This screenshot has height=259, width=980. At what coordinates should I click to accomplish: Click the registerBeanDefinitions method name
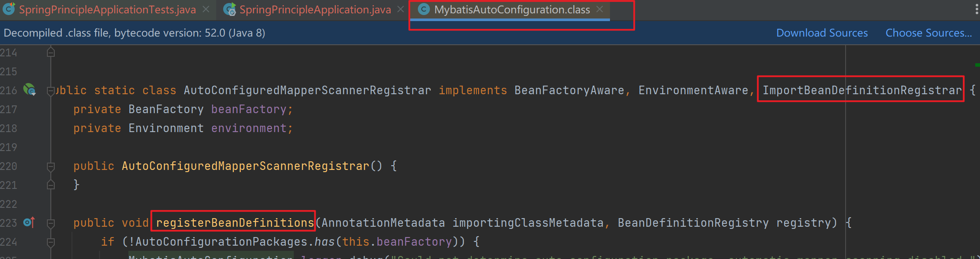click(x=235, y=223)
